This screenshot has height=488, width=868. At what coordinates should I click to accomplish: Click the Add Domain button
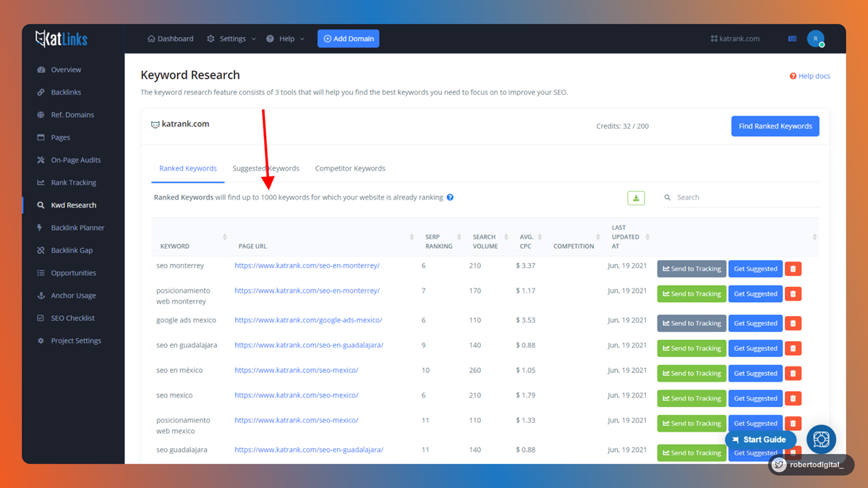[348, 39]
